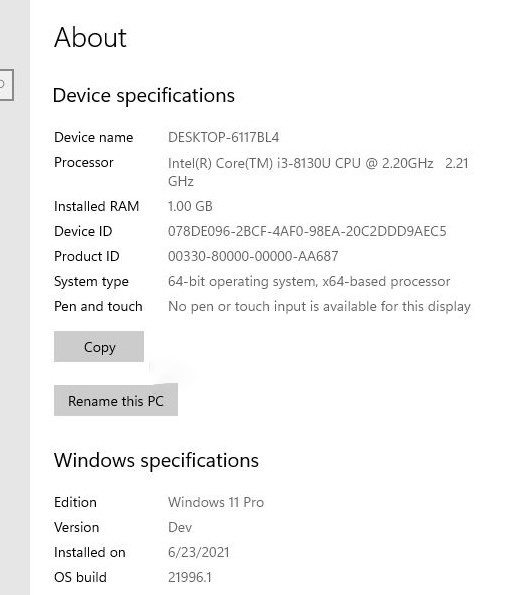Select the processor value Intel(R) Core(TM) i3-8130U
This screenshot has width=508, height=595.
click(x=318, y=172)
